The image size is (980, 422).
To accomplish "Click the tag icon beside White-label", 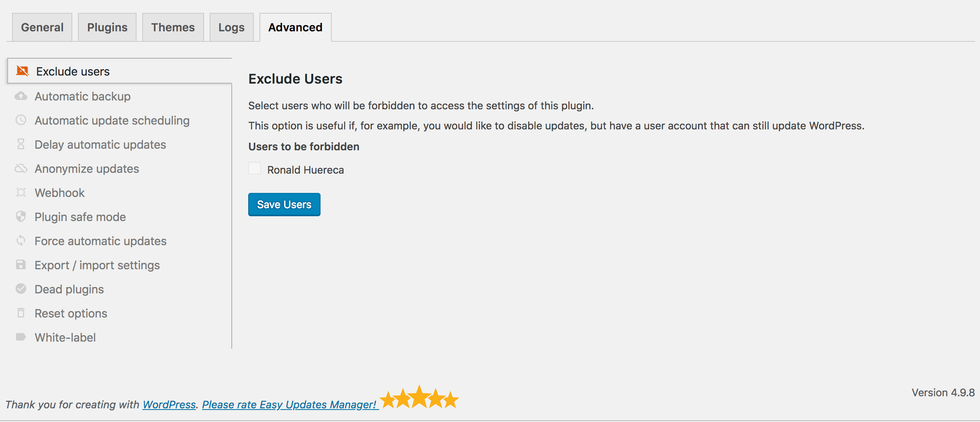I will pos(21,337).
